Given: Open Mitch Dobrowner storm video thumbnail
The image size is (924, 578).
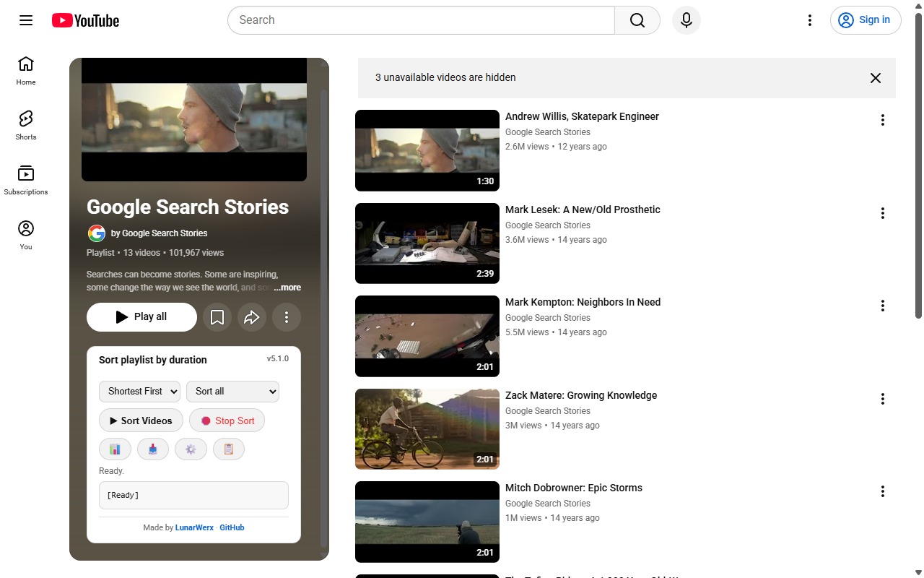Looking at the screenshot, I should click(427, 522).
